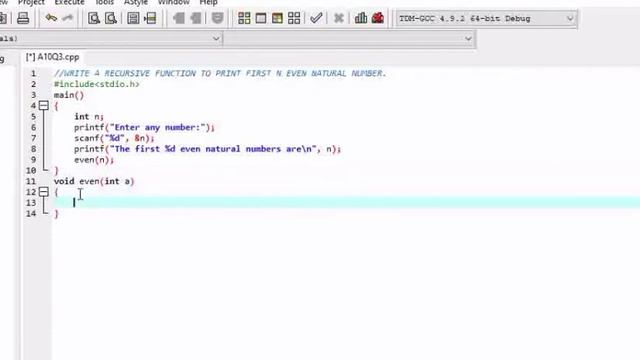The width and height of the screenshot is (640, 360).
Task: Collapse the main() block fold at line 4
Action: pyautogui.click(x=44, y=106)
